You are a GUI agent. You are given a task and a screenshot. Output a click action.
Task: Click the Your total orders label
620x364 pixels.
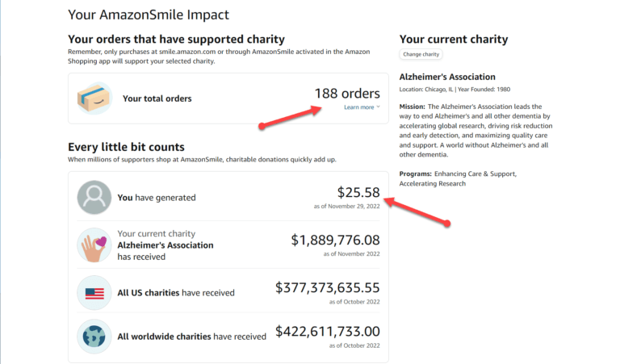click(157, 98)
